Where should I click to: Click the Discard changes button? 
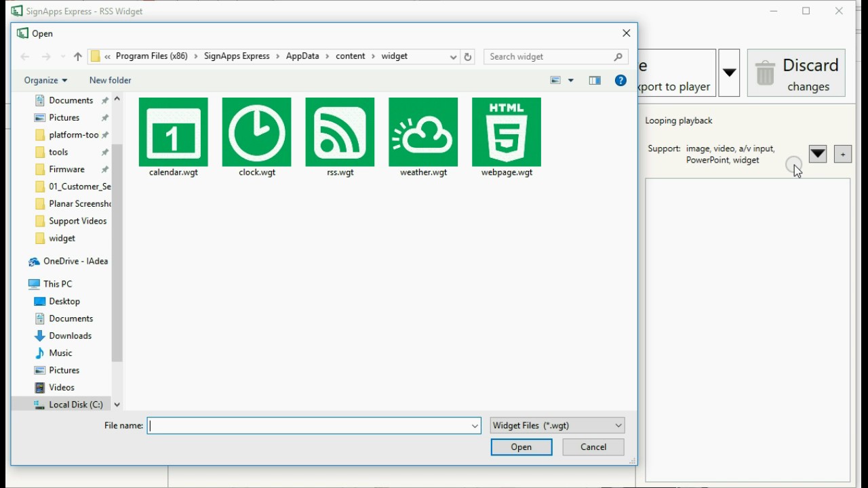coord(796,73)
